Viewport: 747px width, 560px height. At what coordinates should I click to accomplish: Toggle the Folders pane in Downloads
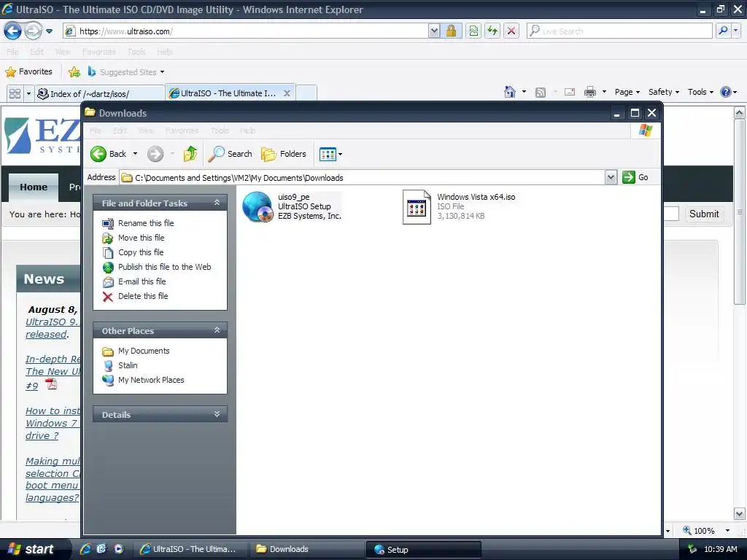(284, 154)
